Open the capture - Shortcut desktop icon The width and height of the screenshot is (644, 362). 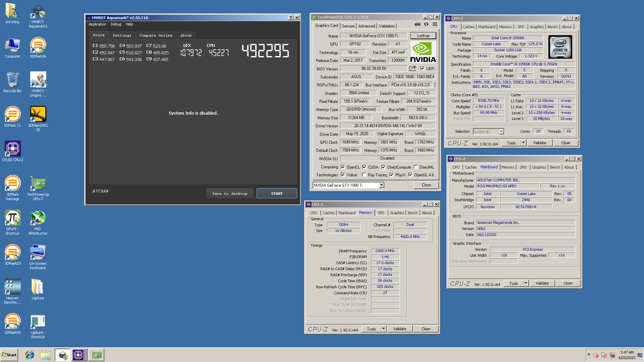pos(38,326)
